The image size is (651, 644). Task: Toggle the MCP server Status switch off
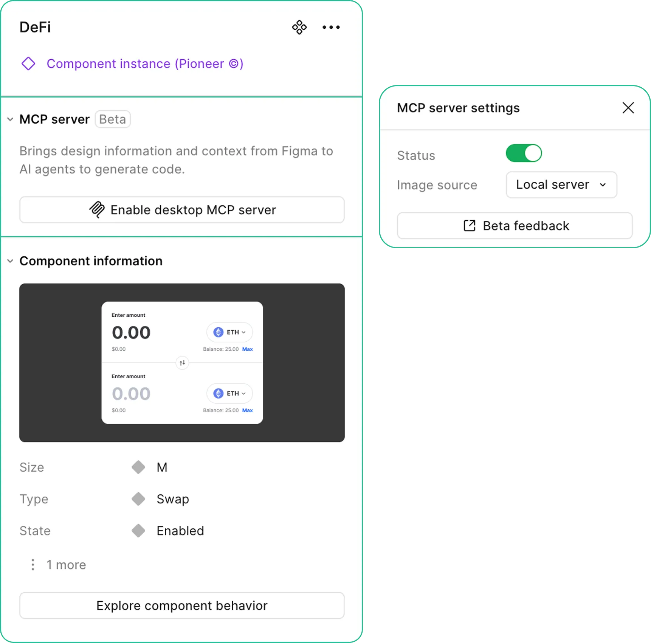(524, 153)
